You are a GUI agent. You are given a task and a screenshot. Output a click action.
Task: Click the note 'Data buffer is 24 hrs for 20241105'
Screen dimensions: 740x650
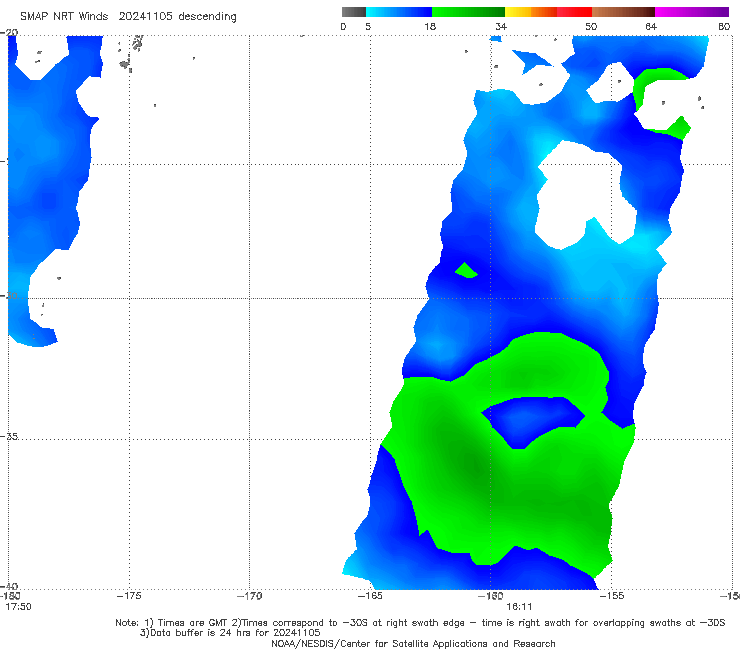tap(230, 633)
